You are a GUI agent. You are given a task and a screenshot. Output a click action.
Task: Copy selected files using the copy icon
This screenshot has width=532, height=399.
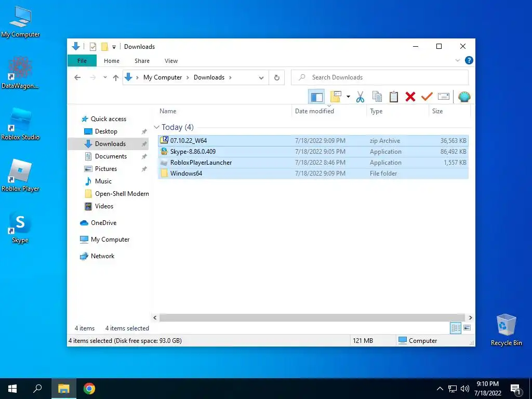(377, 97)
